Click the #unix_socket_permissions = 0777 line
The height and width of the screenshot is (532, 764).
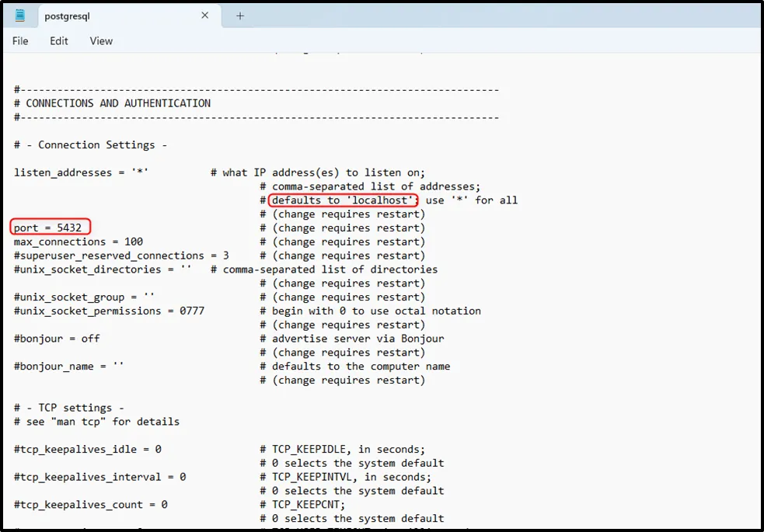click(112, 311)
